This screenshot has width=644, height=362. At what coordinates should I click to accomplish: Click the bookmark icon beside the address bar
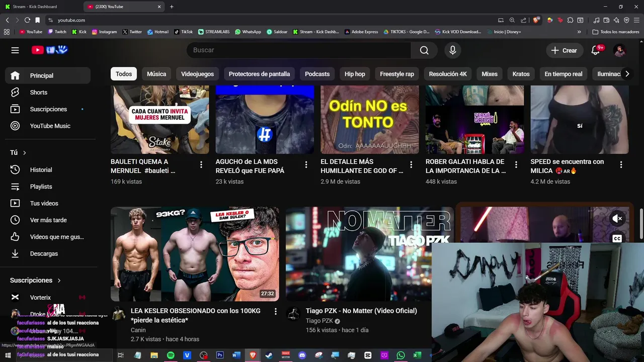(37, 20)
